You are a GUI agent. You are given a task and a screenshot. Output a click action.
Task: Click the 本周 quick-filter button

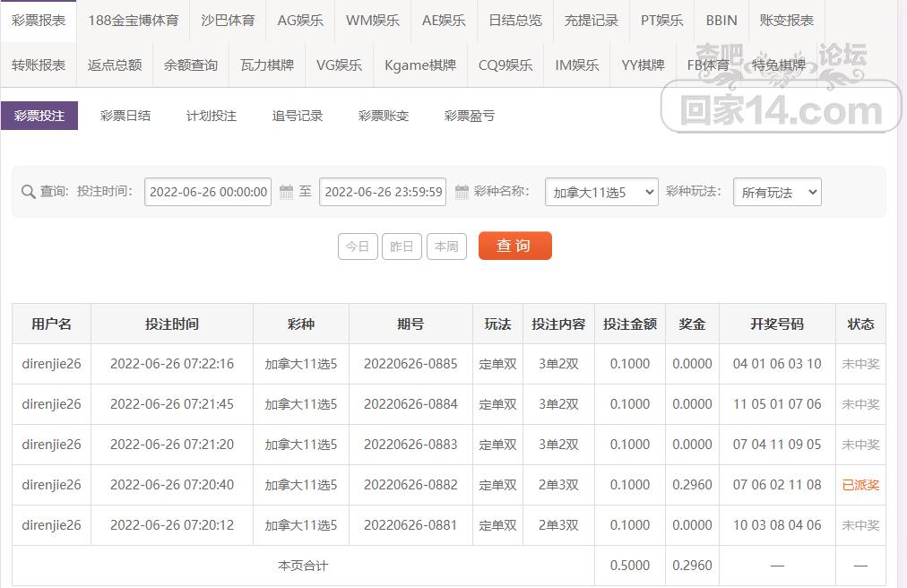coord(446,247)
